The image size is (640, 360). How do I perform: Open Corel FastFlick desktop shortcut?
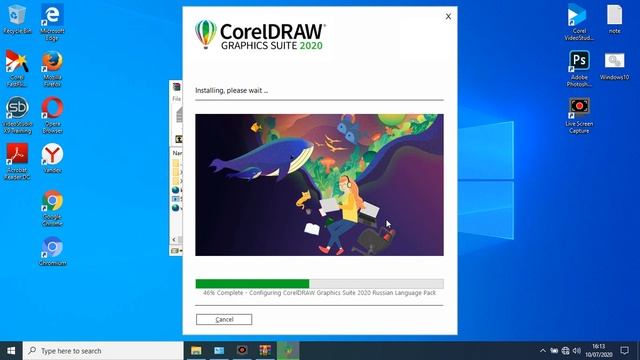(17, 69)
